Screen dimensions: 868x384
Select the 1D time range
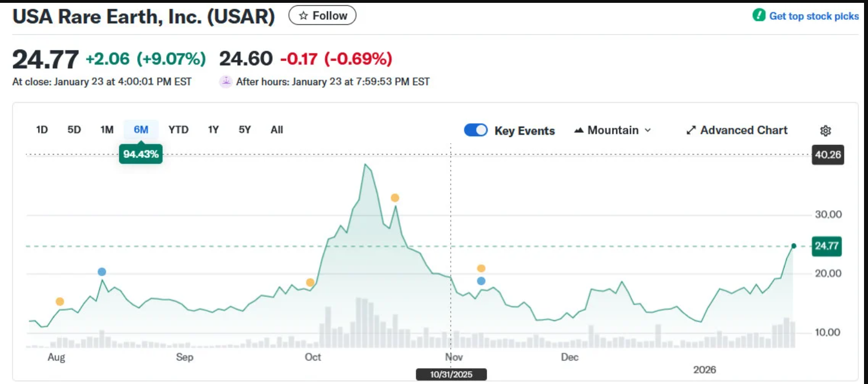click(42, 130)
